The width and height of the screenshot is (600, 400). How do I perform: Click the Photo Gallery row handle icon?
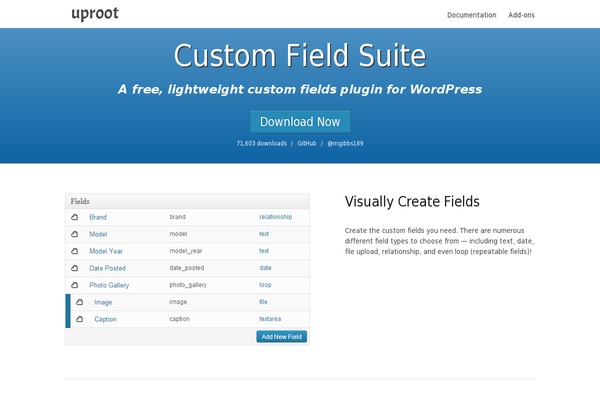pyautogui.click(x=75, y=285)
